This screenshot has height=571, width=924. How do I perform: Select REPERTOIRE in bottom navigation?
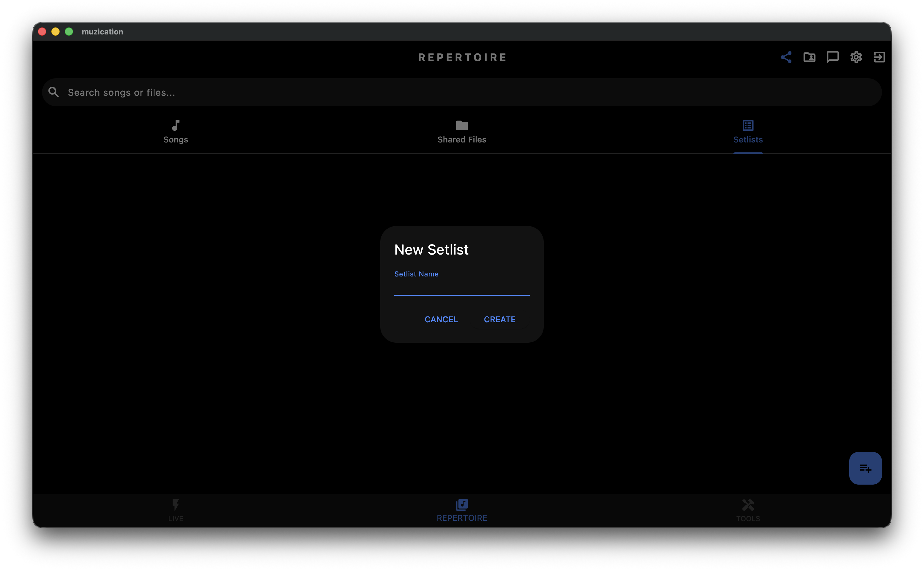pos(462,511)
